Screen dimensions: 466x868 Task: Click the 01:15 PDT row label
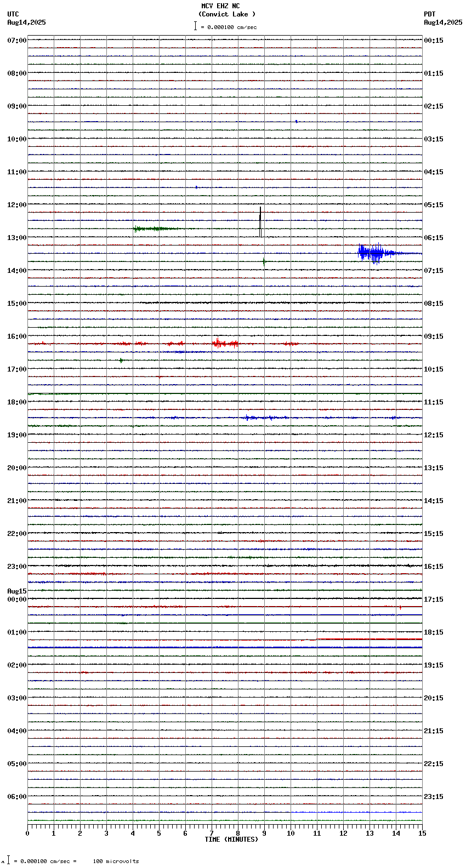point(434,73)
